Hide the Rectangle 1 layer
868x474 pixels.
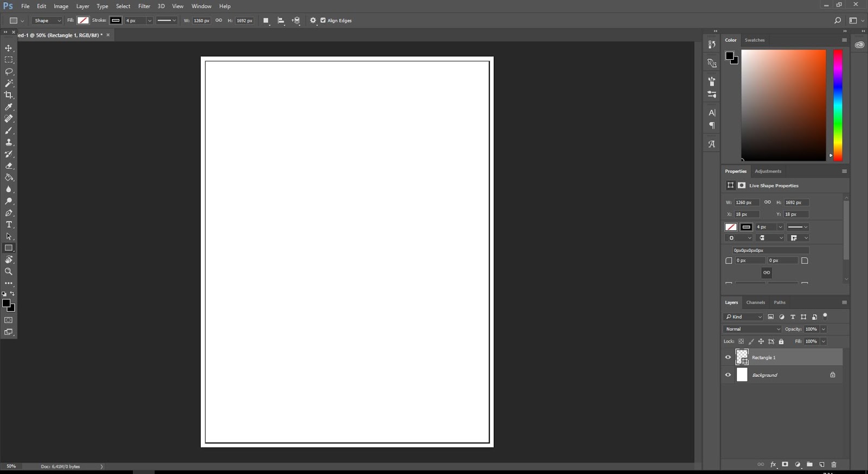click(728, 357)
